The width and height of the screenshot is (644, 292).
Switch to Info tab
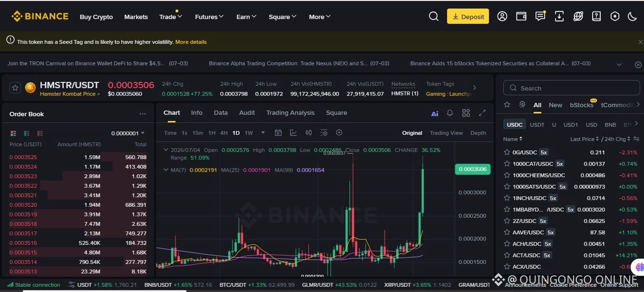click(x=196, y=113)
